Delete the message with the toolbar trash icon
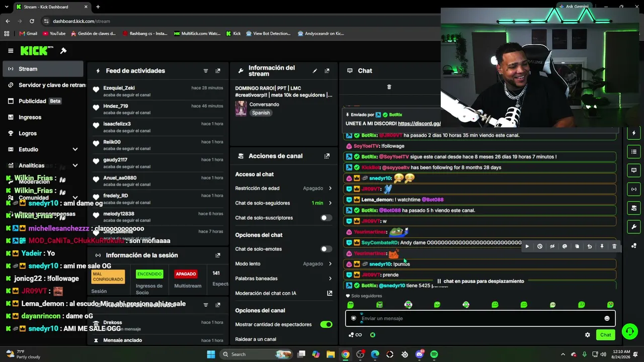 [x=614, y=246]
